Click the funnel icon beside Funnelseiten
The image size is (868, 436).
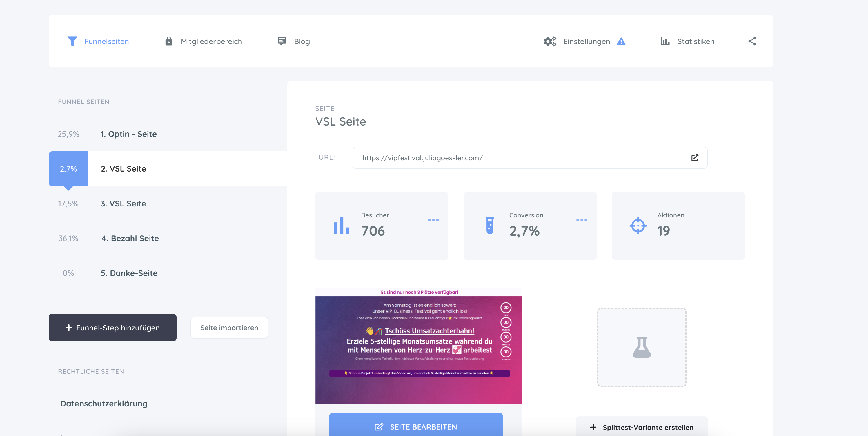72,41
